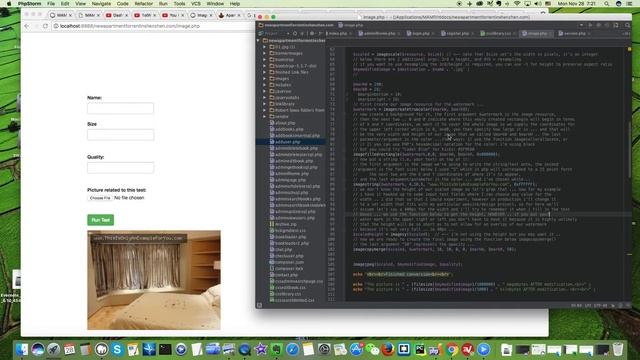Open iMovie star icon in dock

(260, 349)
